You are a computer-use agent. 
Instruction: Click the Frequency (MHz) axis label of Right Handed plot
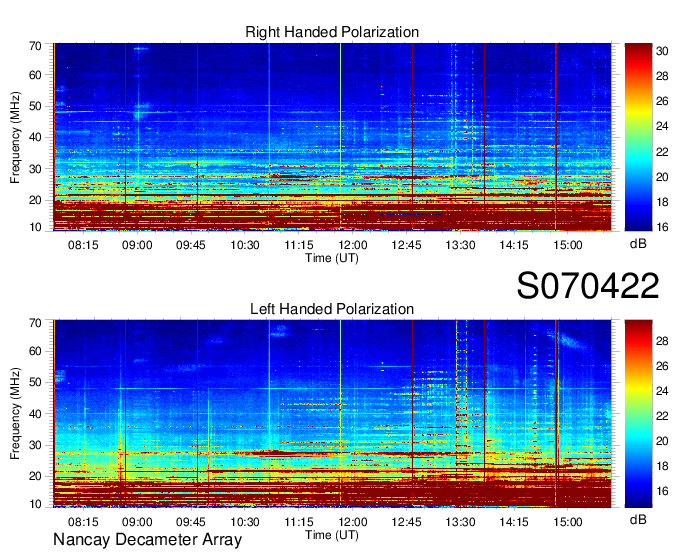point(15,137)
